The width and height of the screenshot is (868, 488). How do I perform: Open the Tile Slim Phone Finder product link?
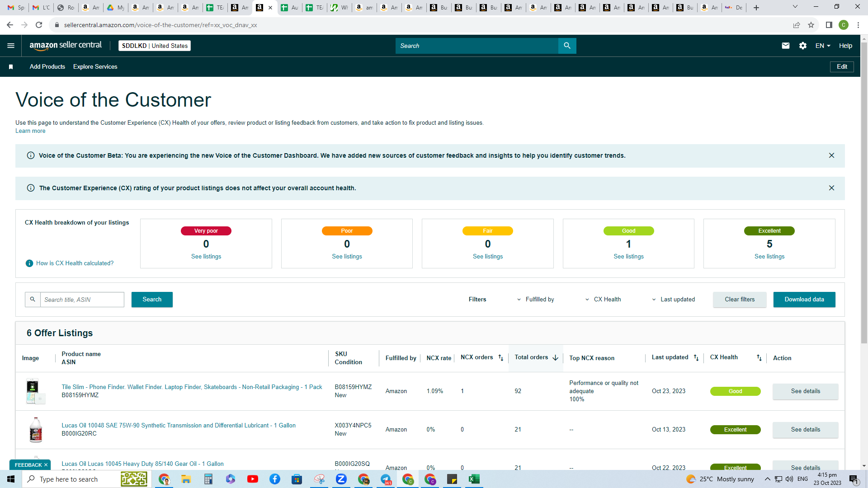tap(192, 387)
